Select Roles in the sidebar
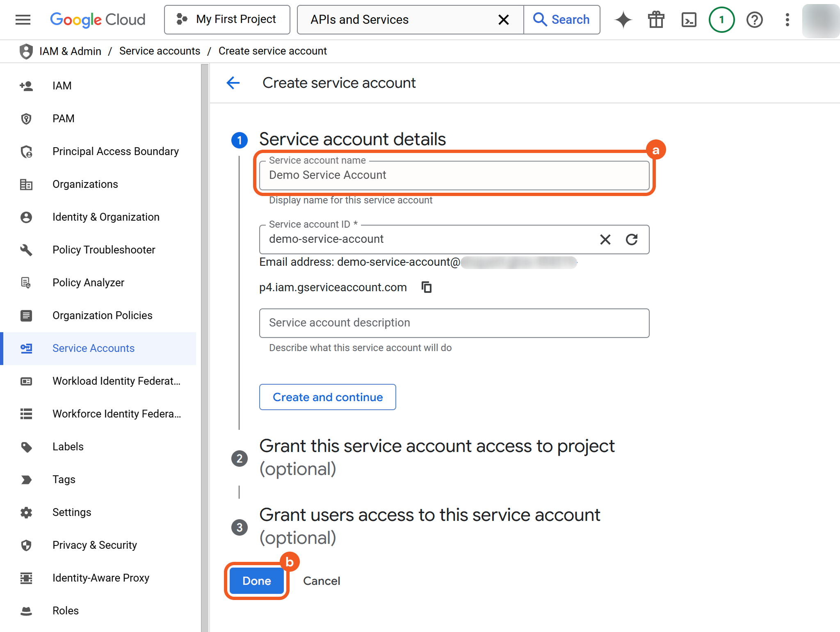The image size is (840, 632). tap(66, 611)
